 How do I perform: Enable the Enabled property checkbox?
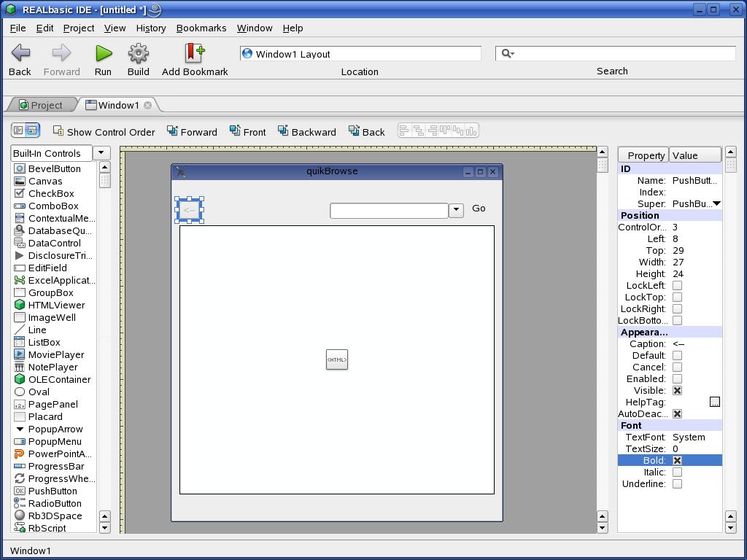677,378
